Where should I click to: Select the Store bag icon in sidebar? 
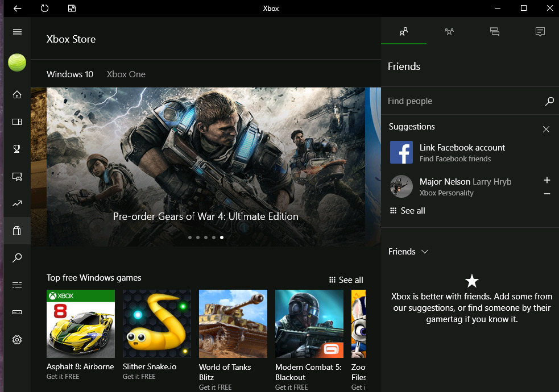[17, 231]
